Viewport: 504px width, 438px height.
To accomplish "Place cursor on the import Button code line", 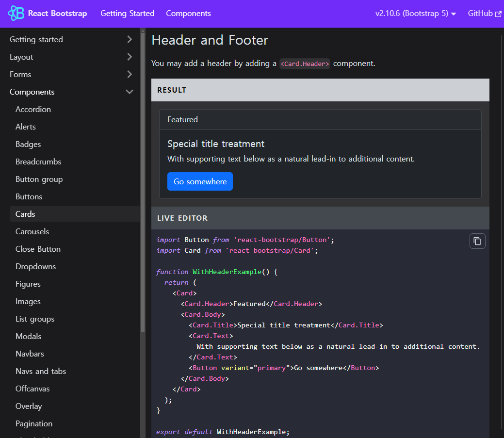I will 245,240.
